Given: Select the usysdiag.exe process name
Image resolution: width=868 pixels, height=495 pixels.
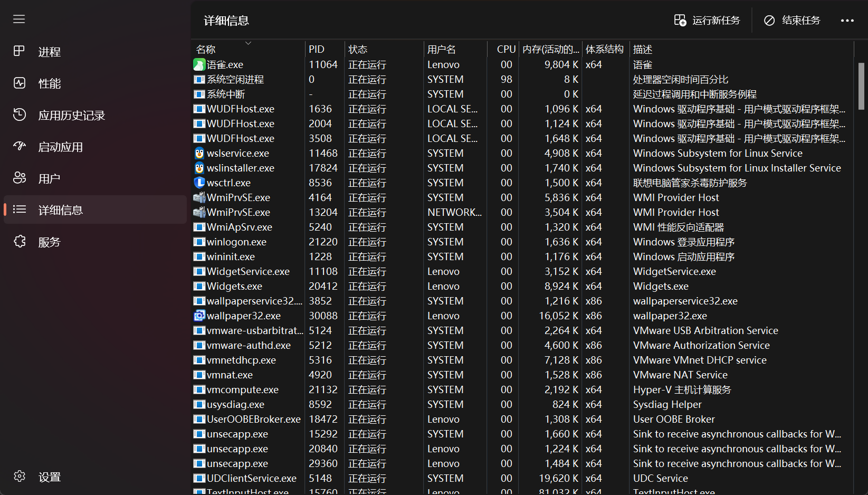Looking at the screenshot, I should (235, 404).
